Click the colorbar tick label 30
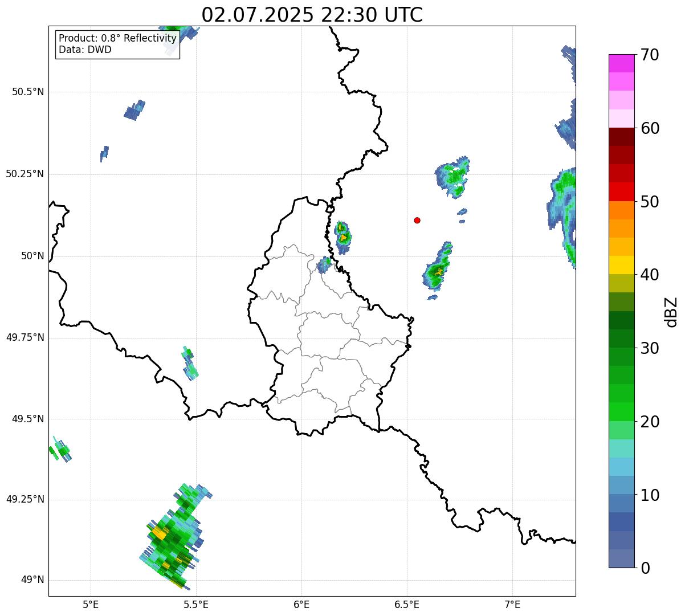 click(x=650, y=348)
